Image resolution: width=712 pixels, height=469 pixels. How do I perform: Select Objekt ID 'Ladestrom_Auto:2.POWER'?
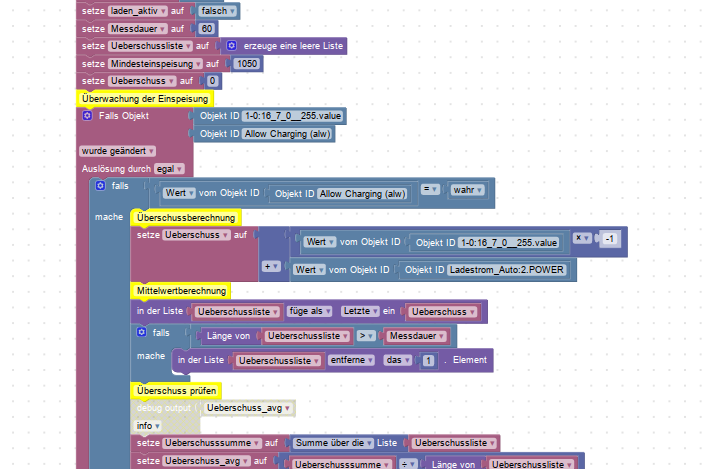click(506, 270)
